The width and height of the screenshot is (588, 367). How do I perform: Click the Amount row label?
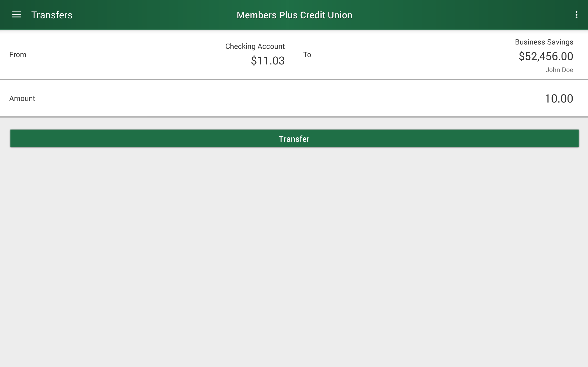point(22,98)
